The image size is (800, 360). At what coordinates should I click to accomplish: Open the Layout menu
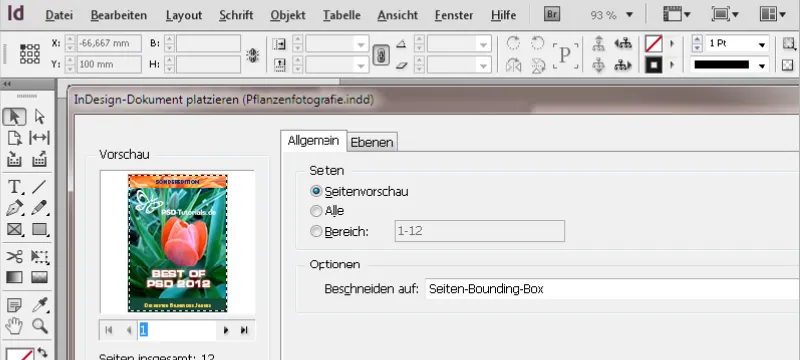[184, 15]
